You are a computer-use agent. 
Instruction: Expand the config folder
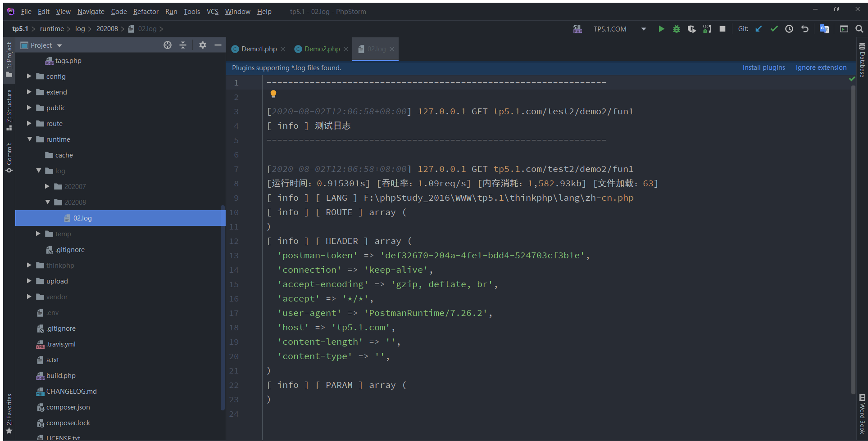29,76
